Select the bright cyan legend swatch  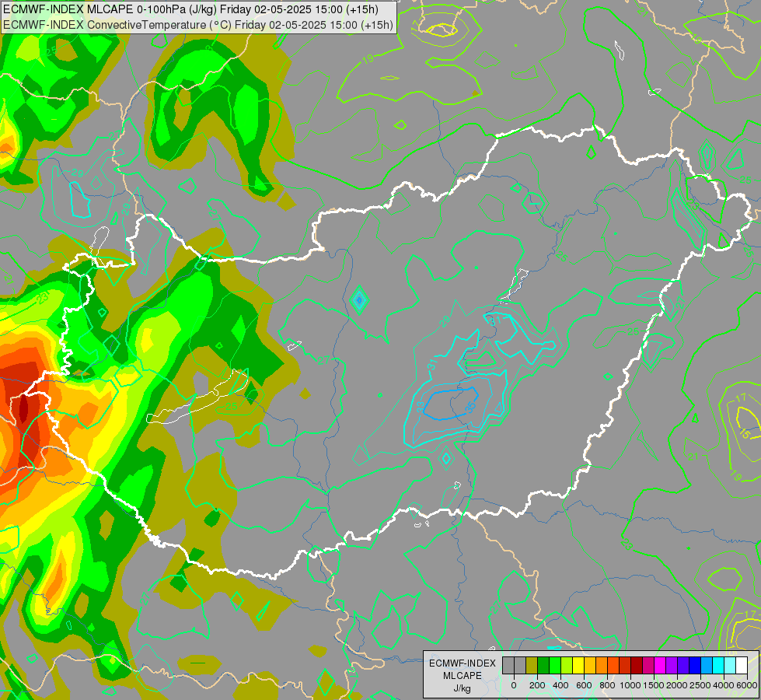click(719, 666)
